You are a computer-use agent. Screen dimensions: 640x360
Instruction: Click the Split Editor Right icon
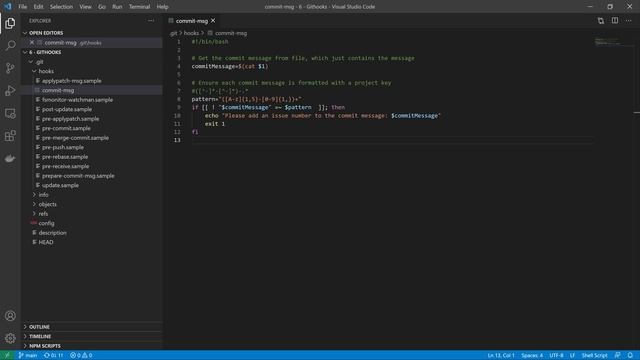[x=615, y=20]
